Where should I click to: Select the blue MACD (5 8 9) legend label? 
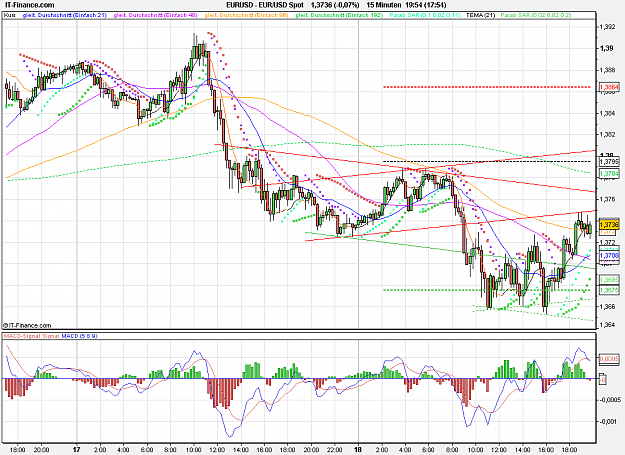(x=79, y=336)
